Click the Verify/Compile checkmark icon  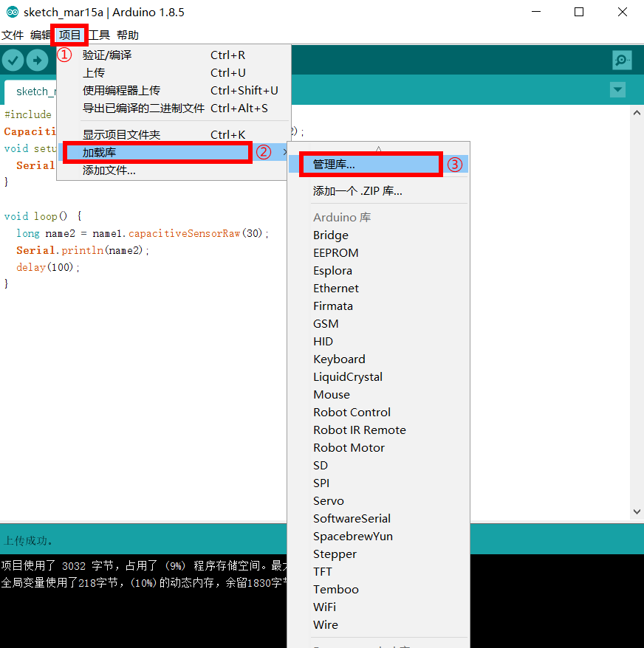point(13,60)
